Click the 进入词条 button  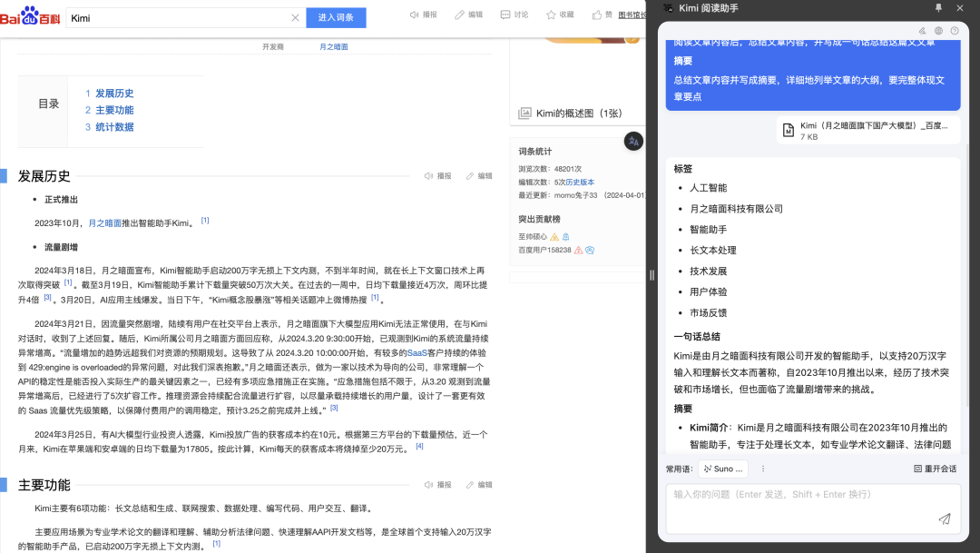337,17
